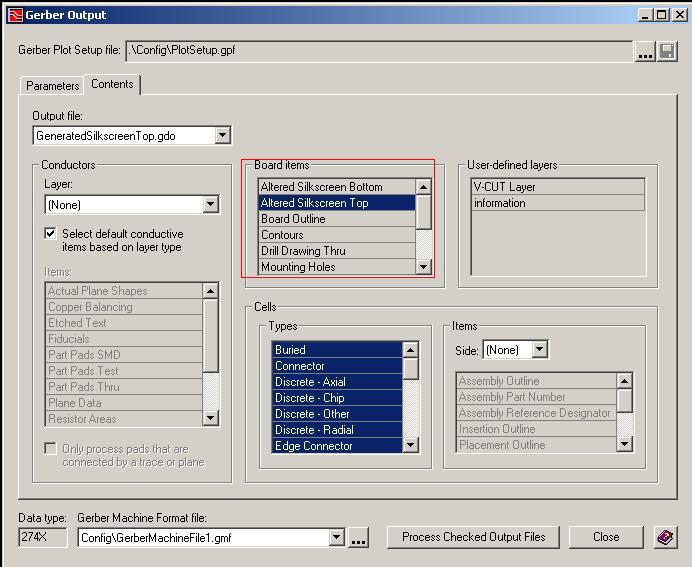Select V-CUT Layer user-defined layer
The image size is (692, 567).
click(558, 187)
